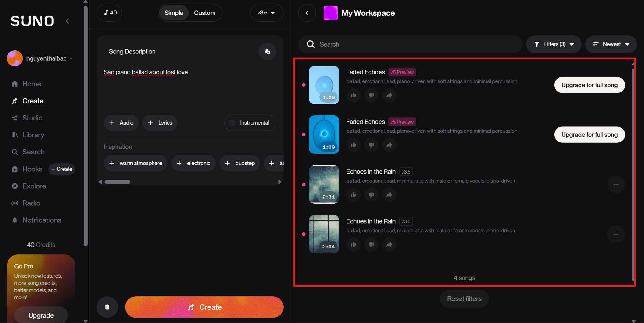Open the Filters (3) dropdown

pos(554,44)
